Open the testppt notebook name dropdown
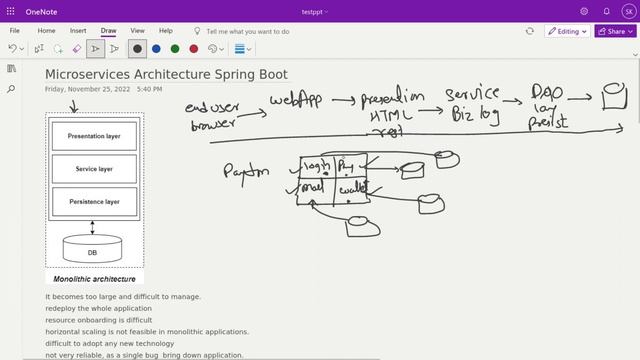Screen dimensions: 640x360 pos(315,12)
